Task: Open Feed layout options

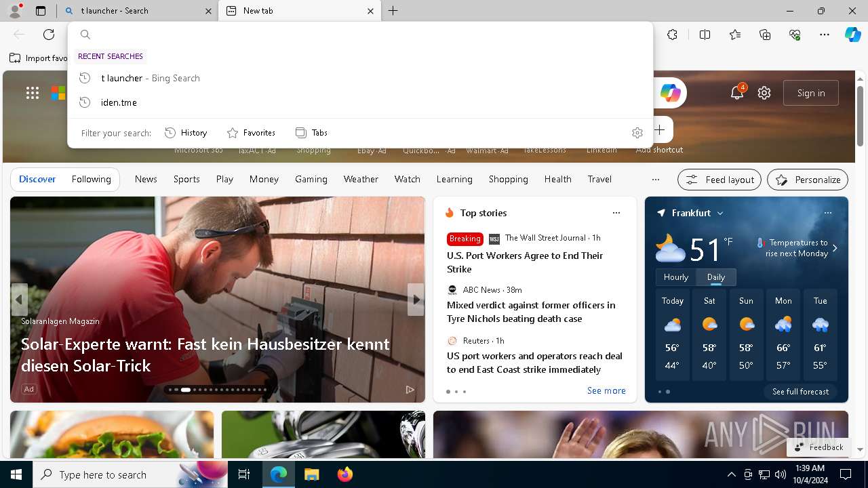Action: click(719, 180)
